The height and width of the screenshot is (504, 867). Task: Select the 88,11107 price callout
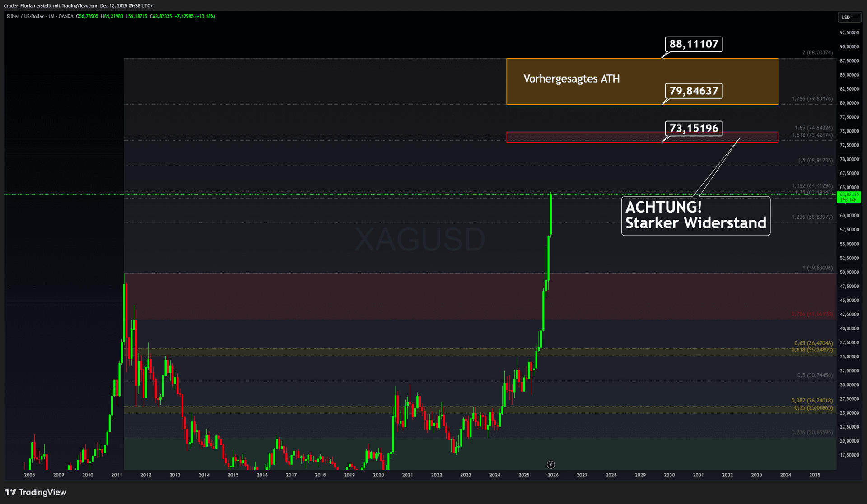694,44
